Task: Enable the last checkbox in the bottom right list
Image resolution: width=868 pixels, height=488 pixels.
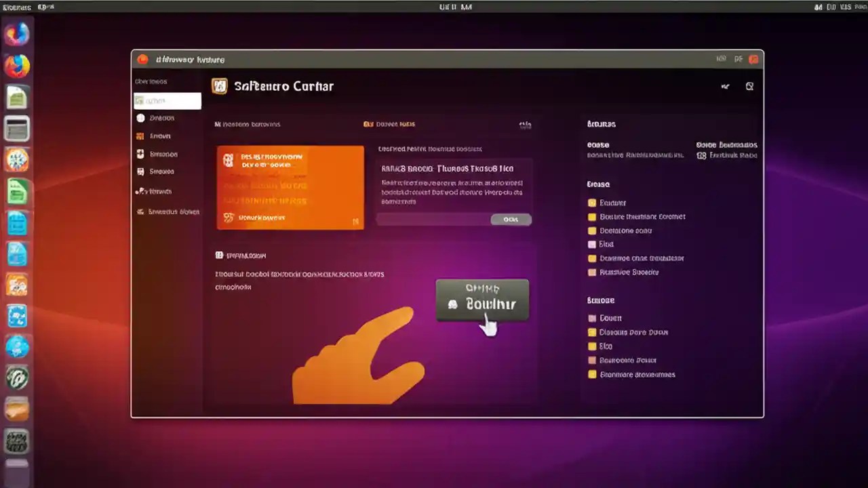Action: click(x=592, y=374)
